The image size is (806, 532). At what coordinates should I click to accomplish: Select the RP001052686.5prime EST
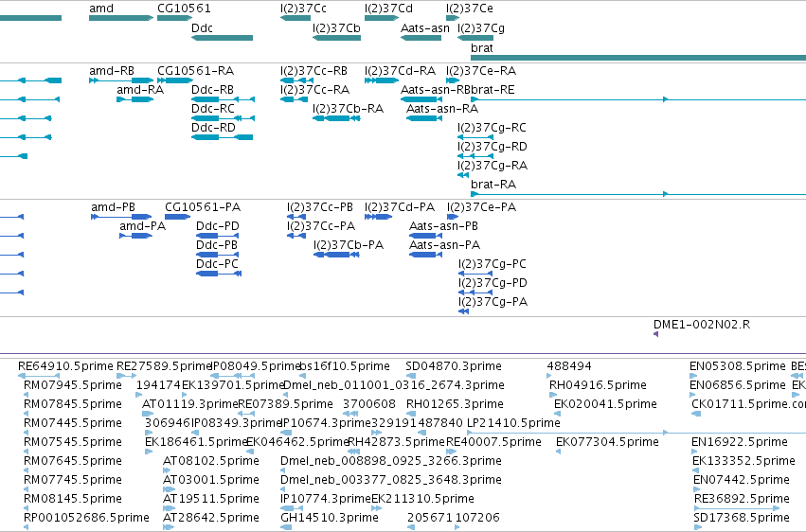click(27, 527)
